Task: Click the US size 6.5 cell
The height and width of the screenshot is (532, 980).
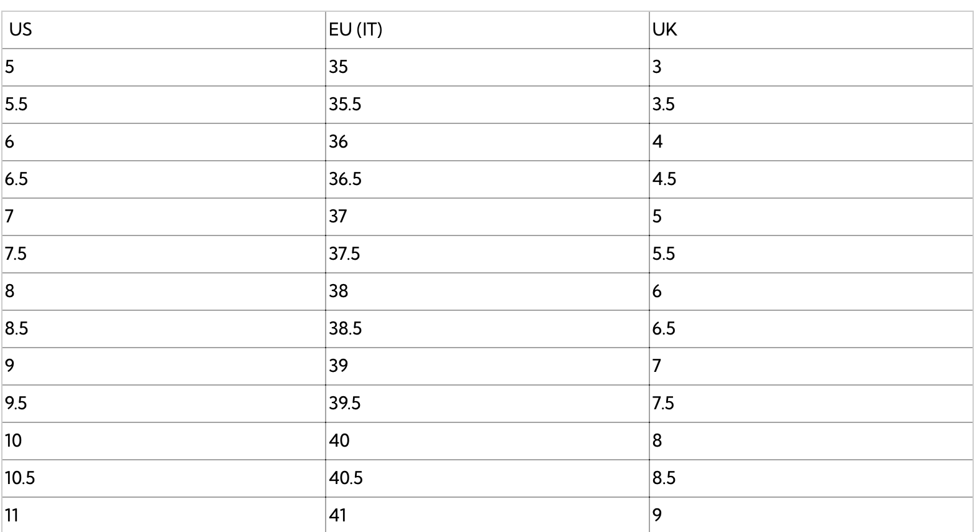Action: tap(17, 179)
